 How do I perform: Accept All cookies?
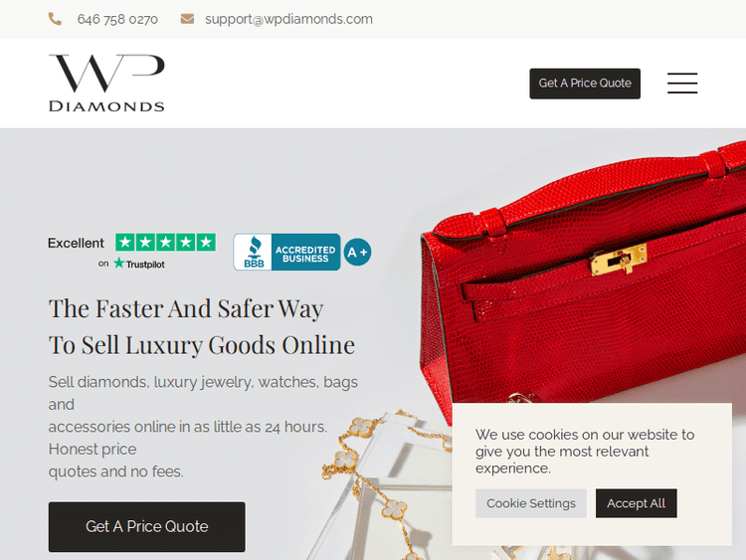(x=637, y=503)
